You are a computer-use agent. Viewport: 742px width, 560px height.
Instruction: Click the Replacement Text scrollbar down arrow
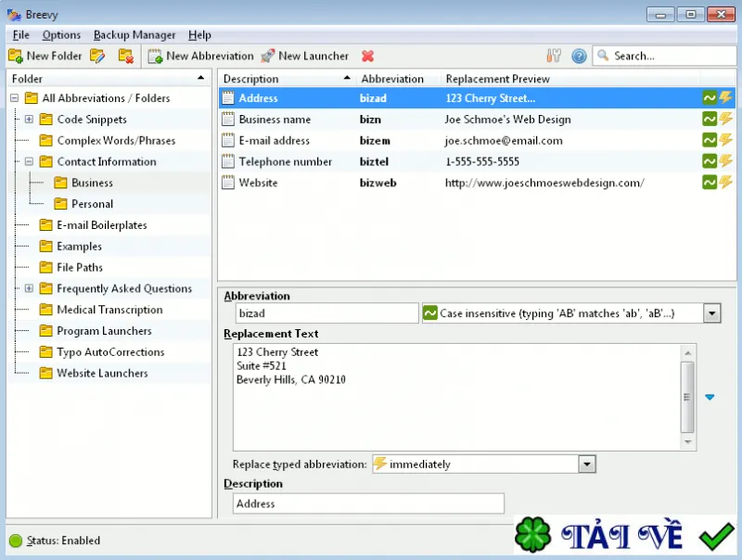tap(688, 441)
